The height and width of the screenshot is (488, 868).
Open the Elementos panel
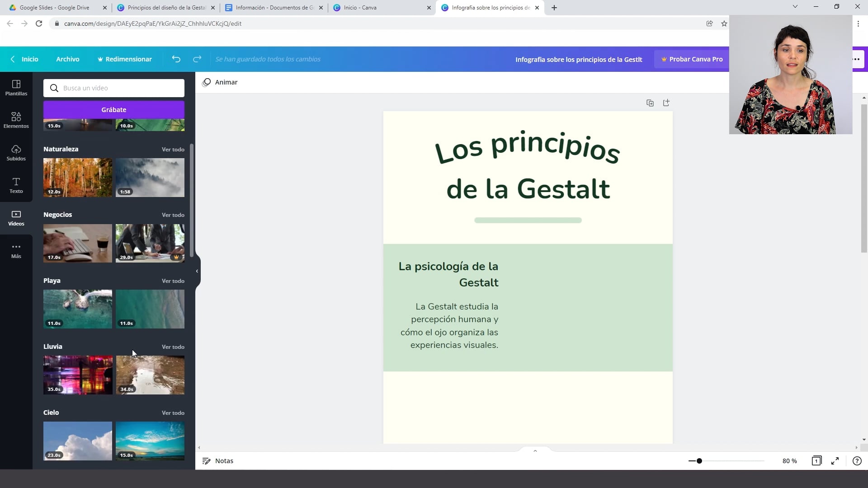[16, 119]
